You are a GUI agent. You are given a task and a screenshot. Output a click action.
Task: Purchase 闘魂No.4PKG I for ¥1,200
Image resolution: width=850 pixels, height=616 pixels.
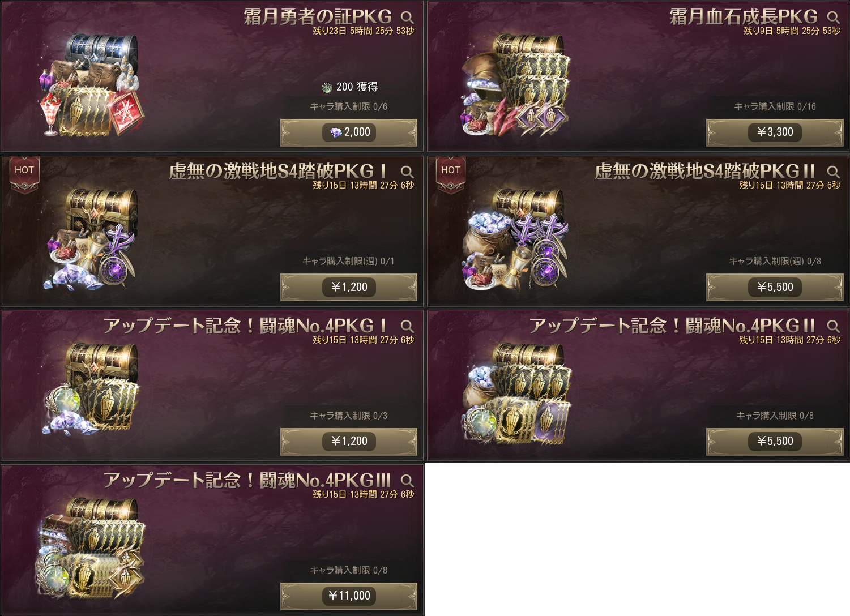349,442
